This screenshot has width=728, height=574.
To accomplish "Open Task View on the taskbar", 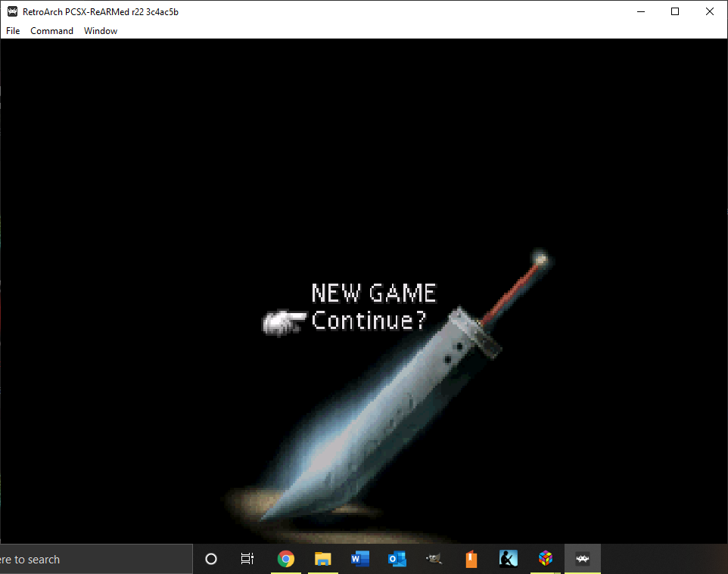I will point(247,559).
